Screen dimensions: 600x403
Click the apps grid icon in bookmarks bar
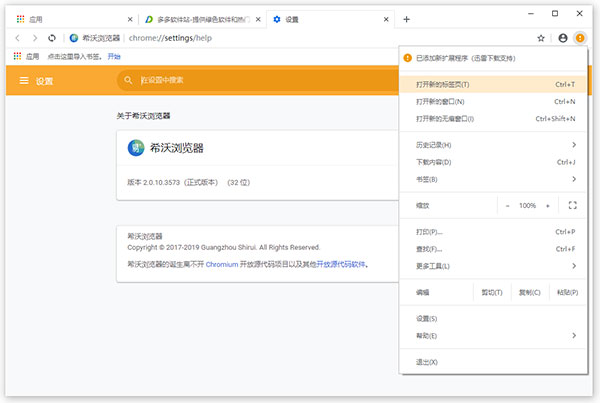18,56
